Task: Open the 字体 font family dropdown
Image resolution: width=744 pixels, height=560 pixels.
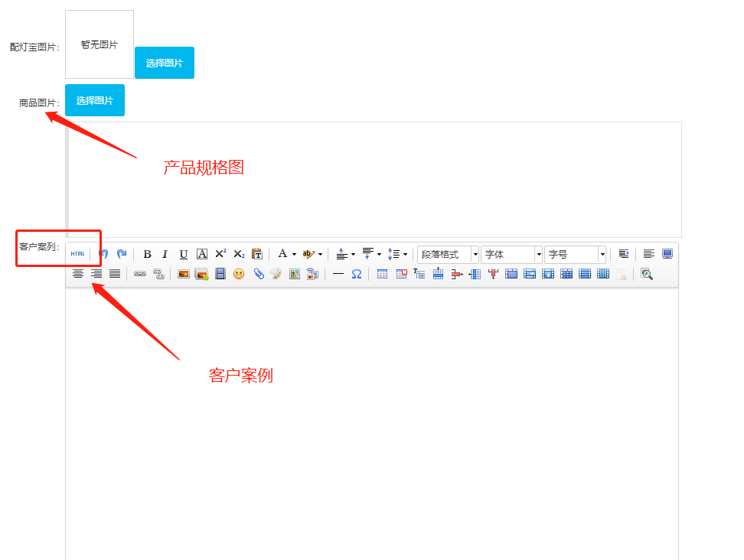Action: [x=511, y=255]
